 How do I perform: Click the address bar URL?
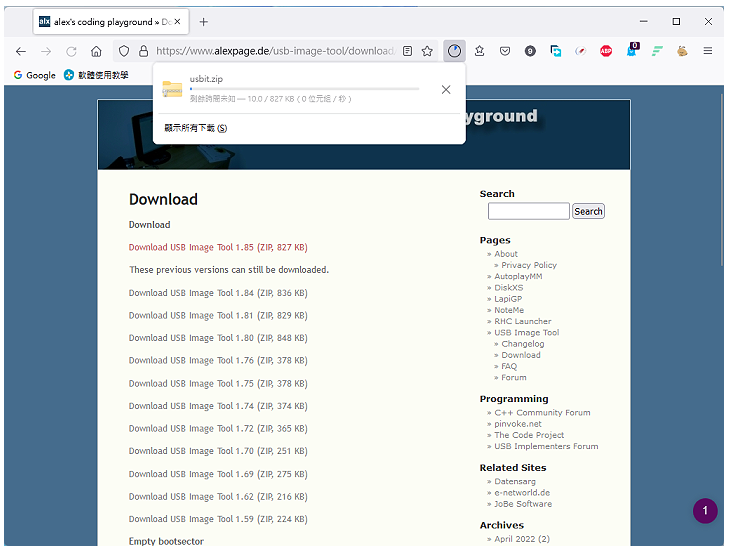(275, 51)
